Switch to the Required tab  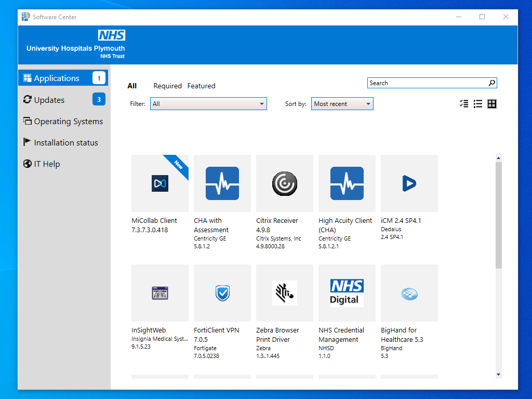pos(168,86)
